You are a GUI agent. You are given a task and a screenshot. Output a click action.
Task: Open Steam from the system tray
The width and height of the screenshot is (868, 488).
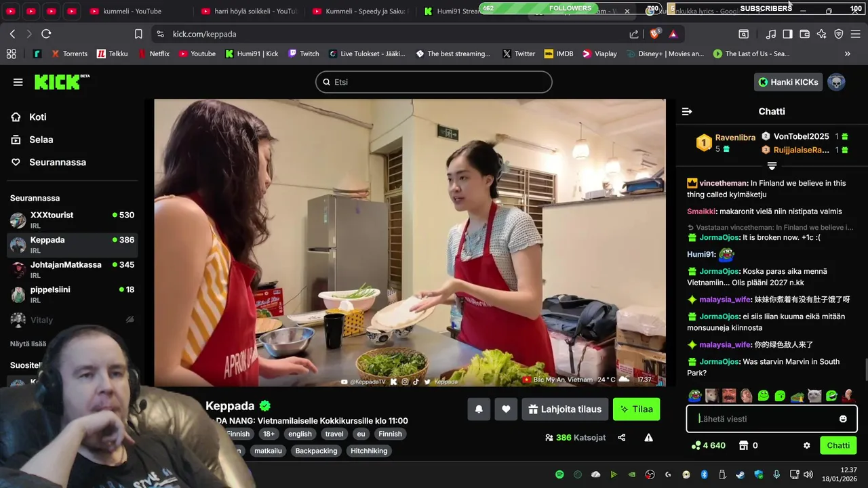tap(740, 474)
